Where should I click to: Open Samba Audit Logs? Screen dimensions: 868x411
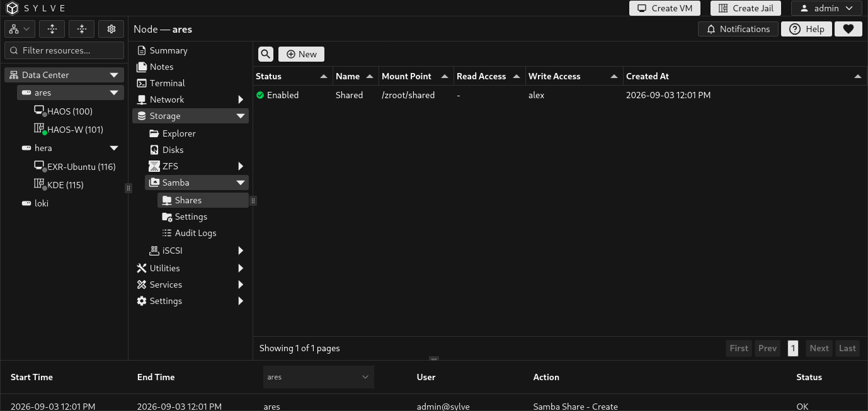tap(195, 233)
